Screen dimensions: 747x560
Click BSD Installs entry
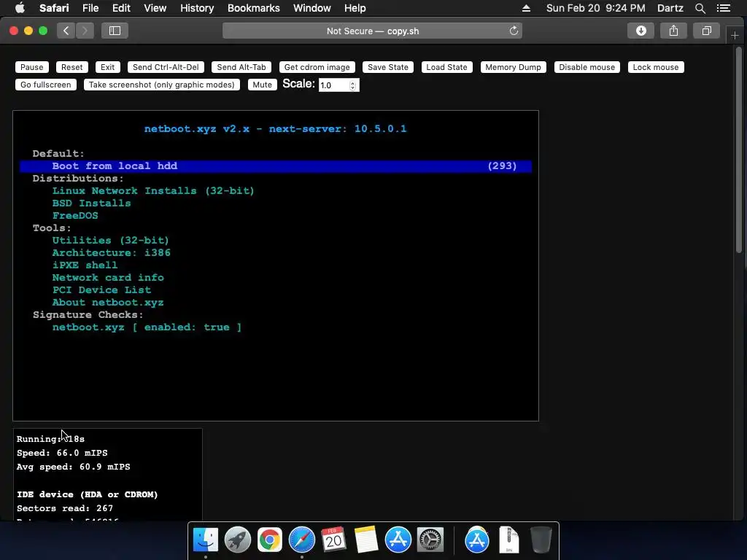(x=91, y=203)
